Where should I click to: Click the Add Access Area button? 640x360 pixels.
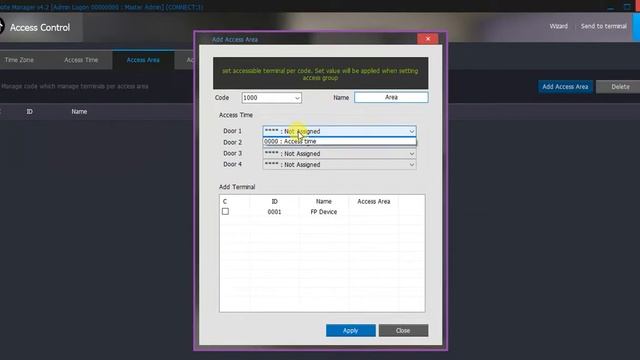(565, 87)
